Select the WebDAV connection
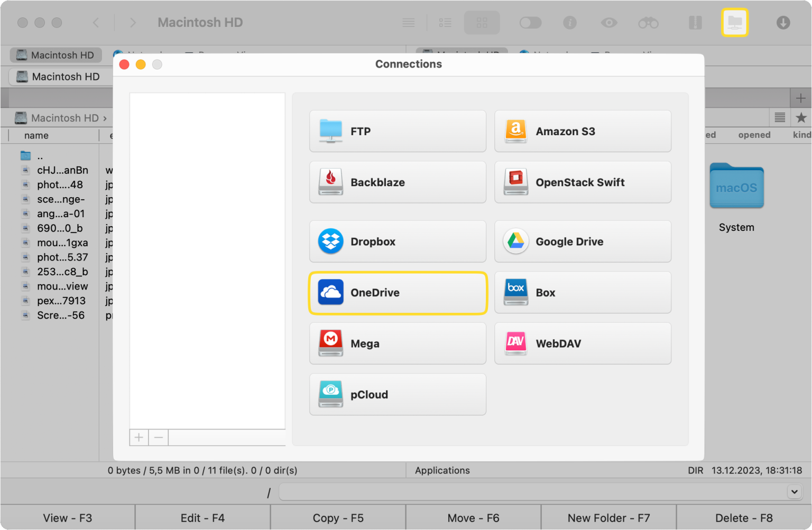The width and height of the screenshot is (812, 530). [583, 343]
